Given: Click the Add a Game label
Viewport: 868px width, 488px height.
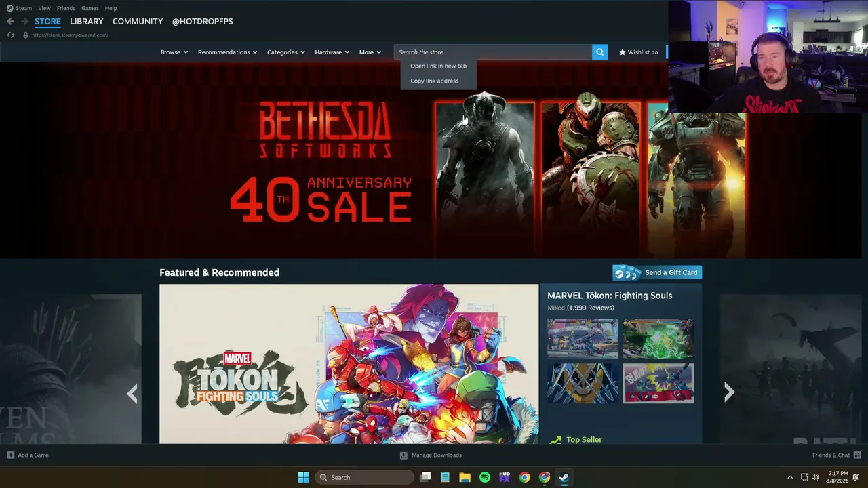Looking at the screenshot, I should click(x=33, y=455).
